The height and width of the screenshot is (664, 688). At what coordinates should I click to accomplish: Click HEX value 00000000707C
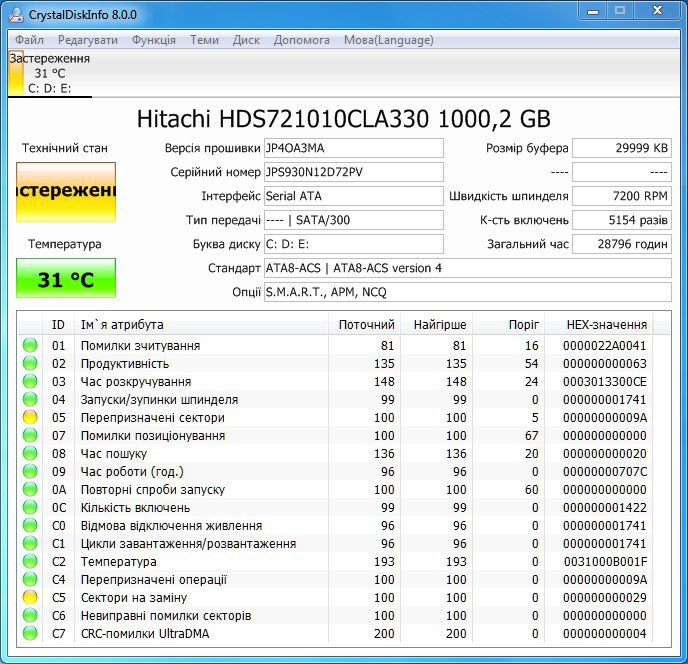(x=605, y=471)
